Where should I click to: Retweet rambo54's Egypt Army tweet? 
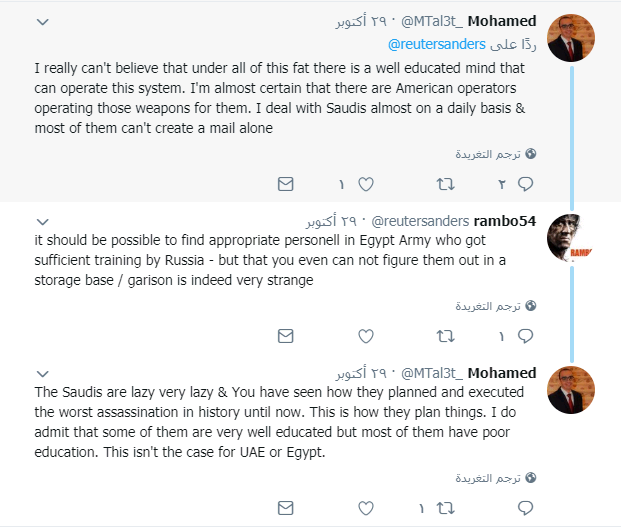[x=446, y=335]
